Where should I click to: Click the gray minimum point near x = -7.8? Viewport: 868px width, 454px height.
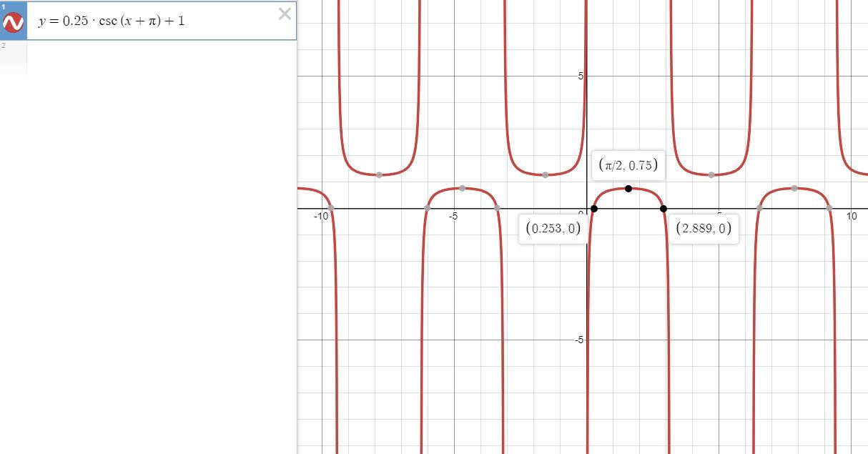click(379, 175)
